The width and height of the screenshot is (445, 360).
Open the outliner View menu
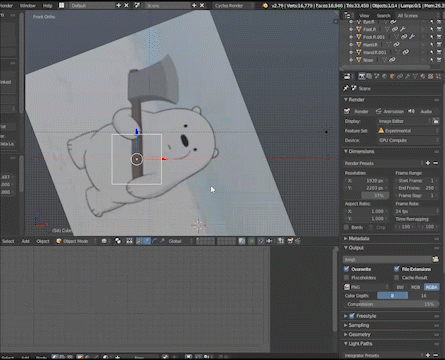pyautogui.click(x=364, y=16)
